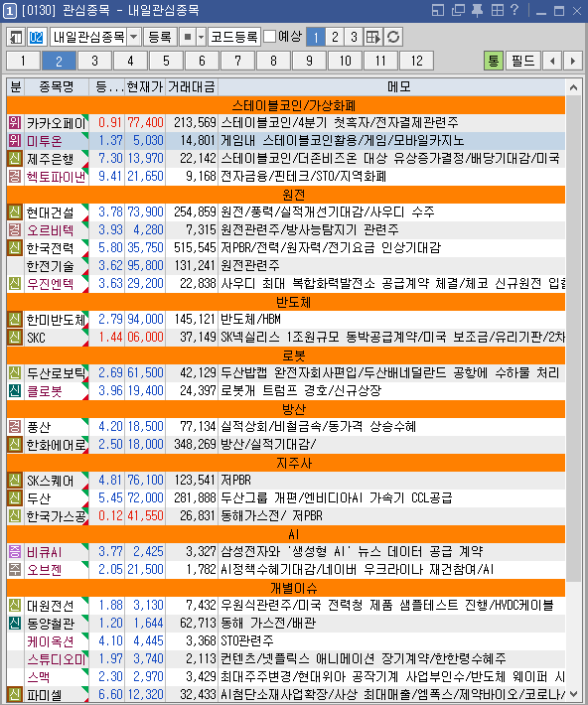
Task: Sort by 현재가 column header
Action: [x=145, y=86]
